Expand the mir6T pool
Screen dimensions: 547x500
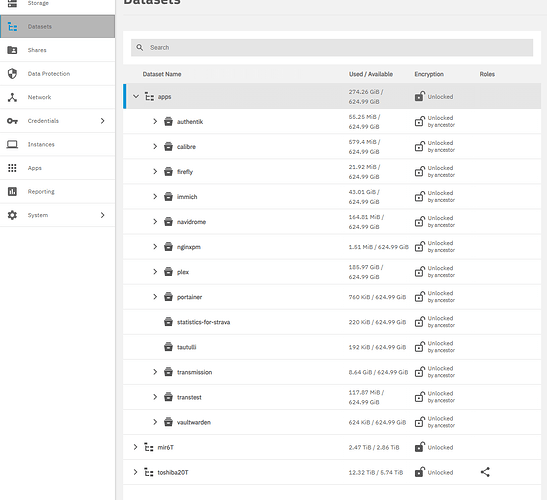135,447
